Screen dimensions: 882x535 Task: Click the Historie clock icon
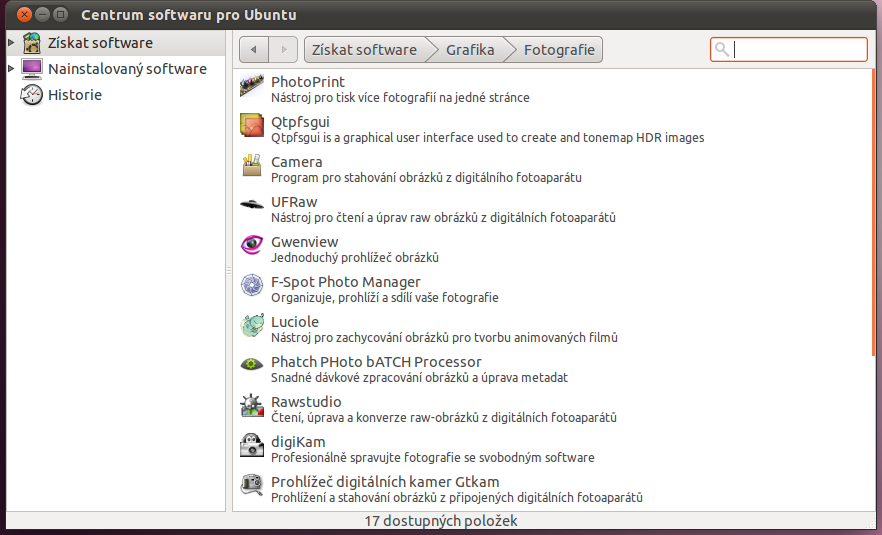pyautogui.click(x=32, y=95)
